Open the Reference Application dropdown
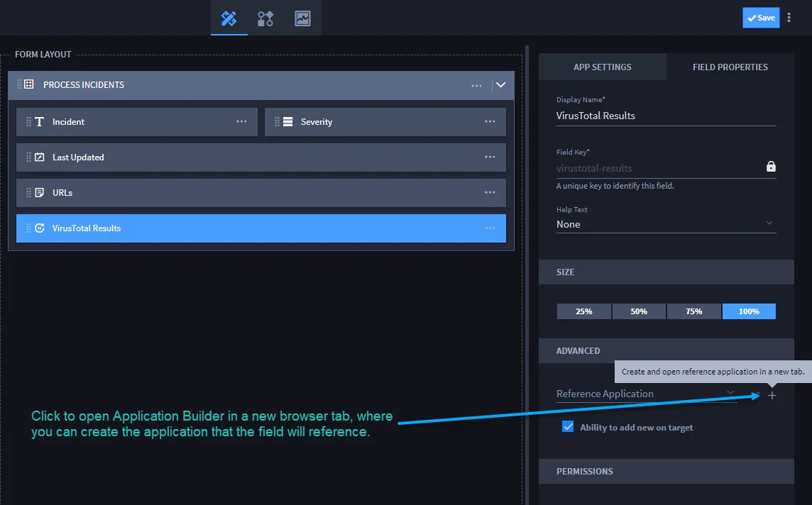Image resolution: width=812 pixels, height=505 pixels. click(647, 394)
